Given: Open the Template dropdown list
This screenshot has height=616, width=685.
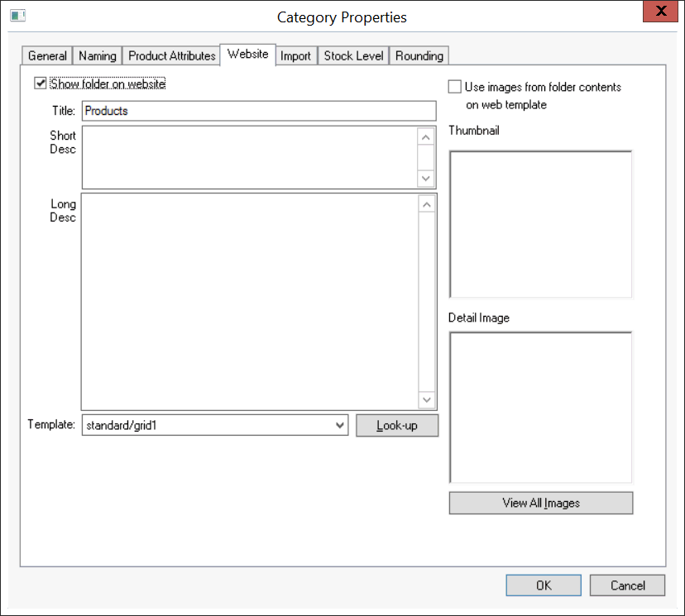Looking at the screenshot, I should [339, 425].
